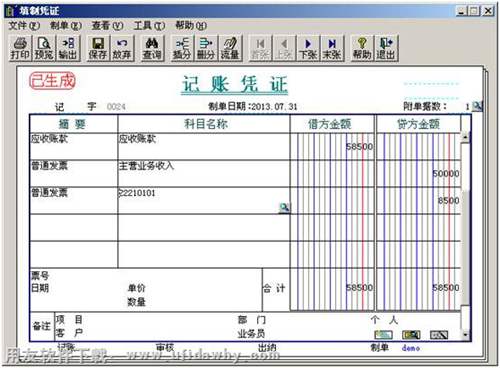Click the 摘要 column header

click(x=74, y=124)
